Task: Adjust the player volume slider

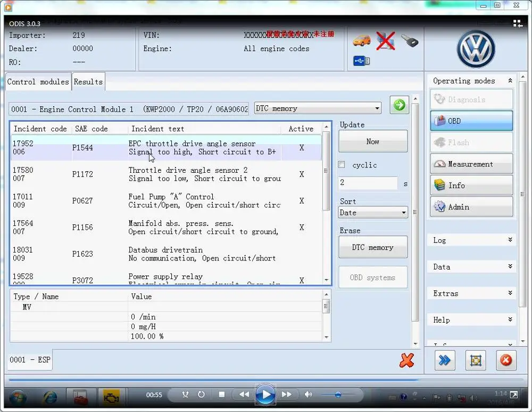Action: 338,394
